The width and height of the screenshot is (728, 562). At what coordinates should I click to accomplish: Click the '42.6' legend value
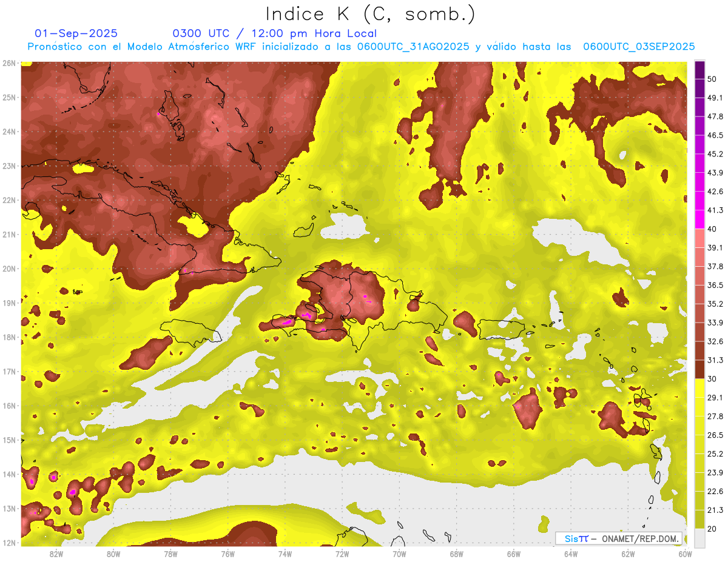point(715,192)
